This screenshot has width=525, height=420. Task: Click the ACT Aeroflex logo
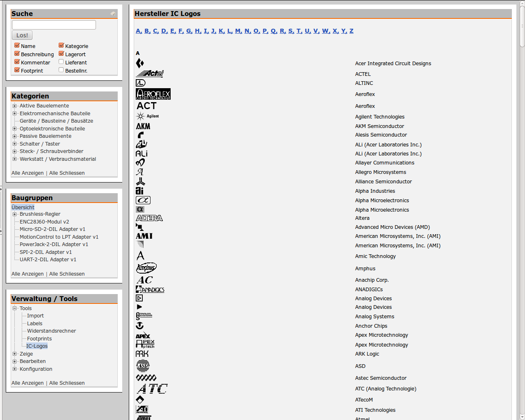[146, 106]
